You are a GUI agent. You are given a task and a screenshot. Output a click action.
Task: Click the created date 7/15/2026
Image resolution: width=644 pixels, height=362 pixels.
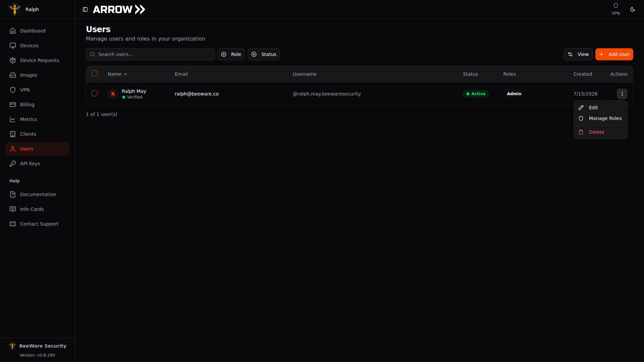click(585, 94)
